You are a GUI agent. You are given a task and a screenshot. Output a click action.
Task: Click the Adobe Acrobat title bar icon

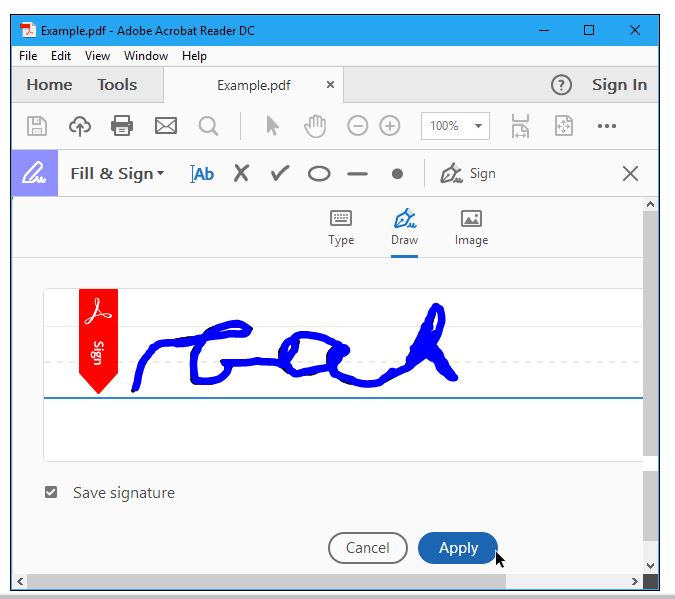(x=28, y=31)
